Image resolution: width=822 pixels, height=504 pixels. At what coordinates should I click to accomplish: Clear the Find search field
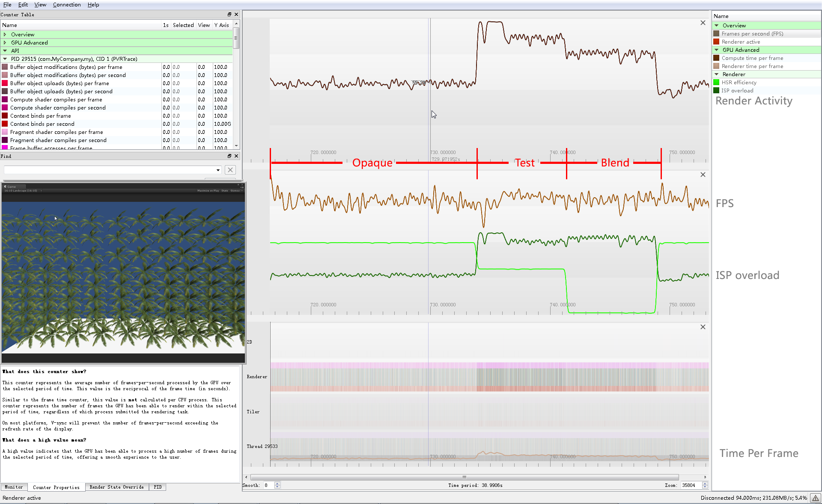[230, 170]
